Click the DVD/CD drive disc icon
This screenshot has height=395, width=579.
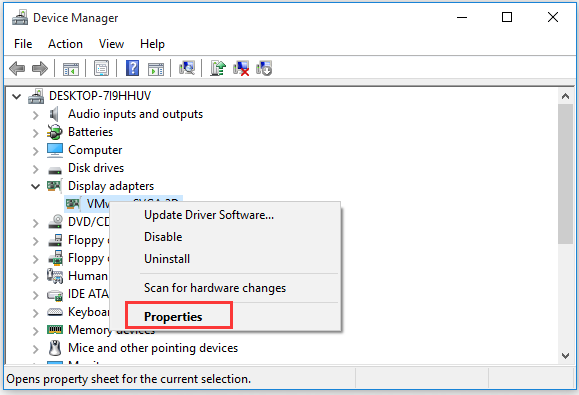(55, 221)
